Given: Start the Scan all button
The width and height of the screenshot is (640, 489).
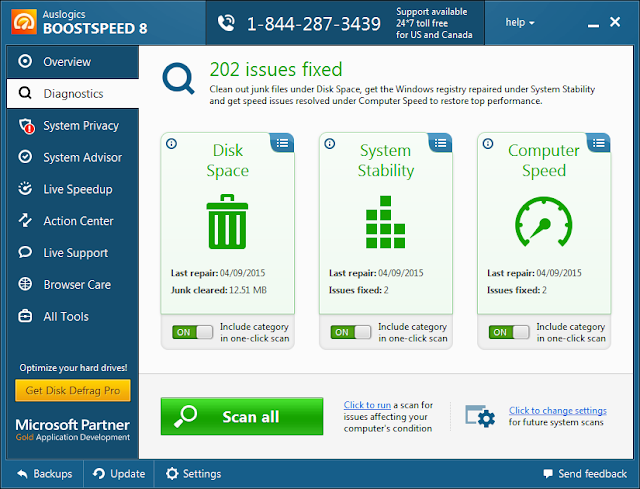Looking at the screenshot, I should click(x=242, y=416).
